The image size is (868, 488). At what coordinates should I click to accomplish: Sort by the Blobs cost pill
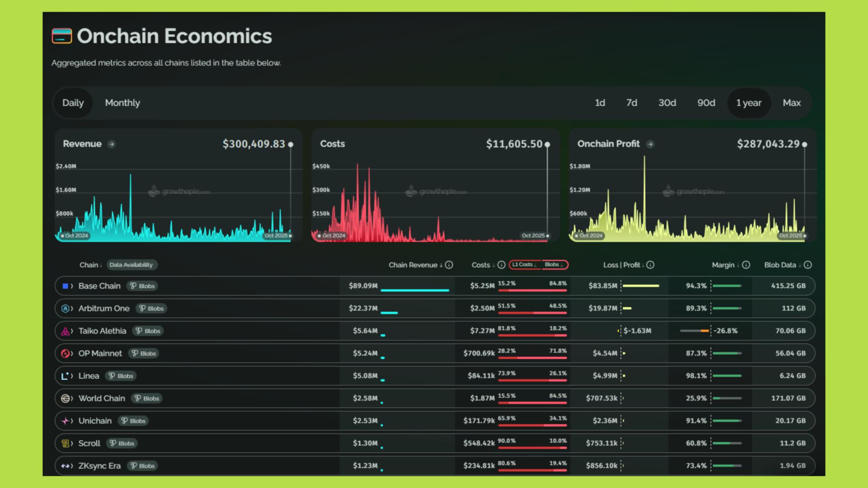tap(554, 265)
